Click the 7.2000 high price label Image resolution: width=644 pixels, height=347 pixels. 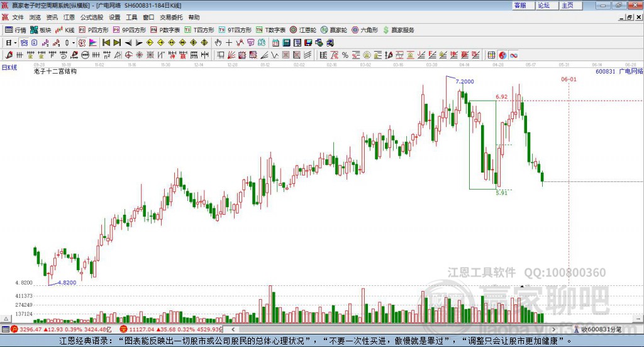(x=465, y=81)
